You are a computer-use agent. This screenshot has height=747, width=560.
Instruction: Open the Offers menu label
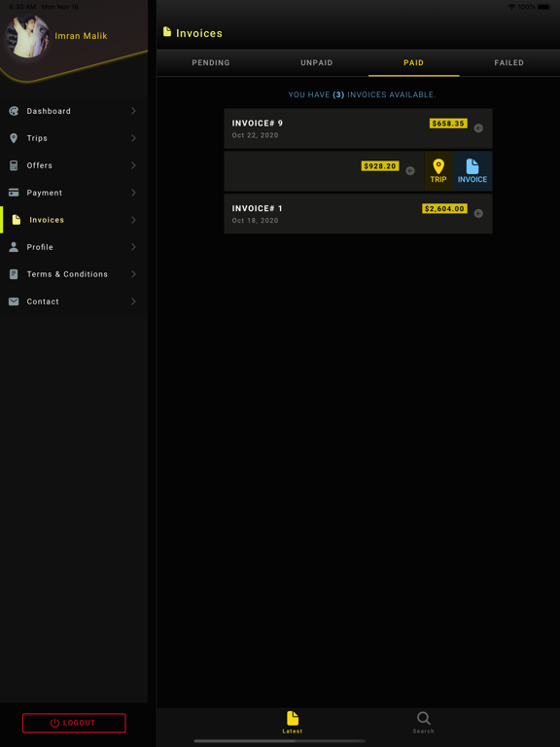pos(40,165)
